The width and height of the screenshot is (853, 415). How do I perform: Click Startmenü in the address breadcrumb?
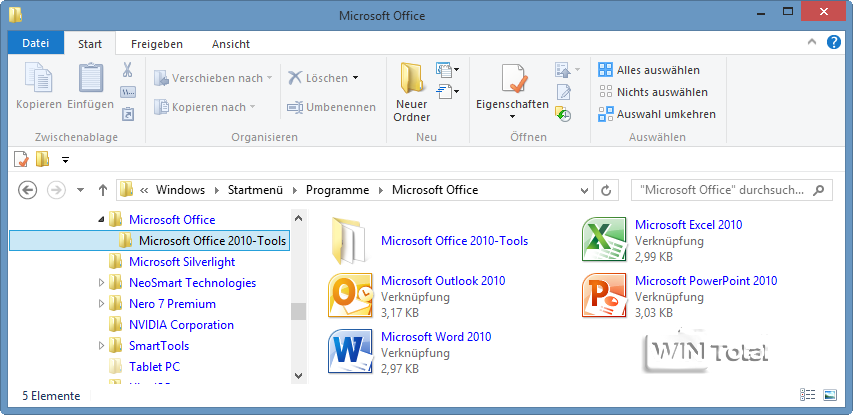pyautogui.click(x=255, y=190)
